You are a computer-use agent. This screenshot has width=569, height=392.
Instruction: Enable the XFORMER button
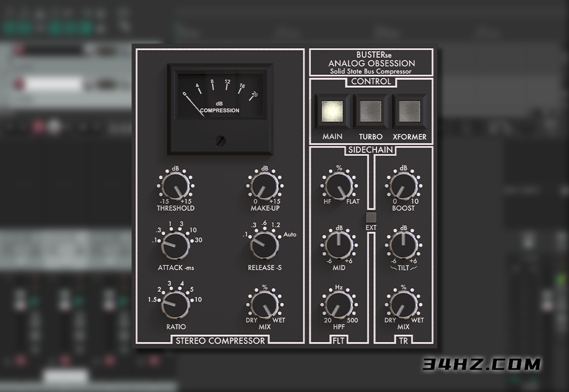point(409,112)
